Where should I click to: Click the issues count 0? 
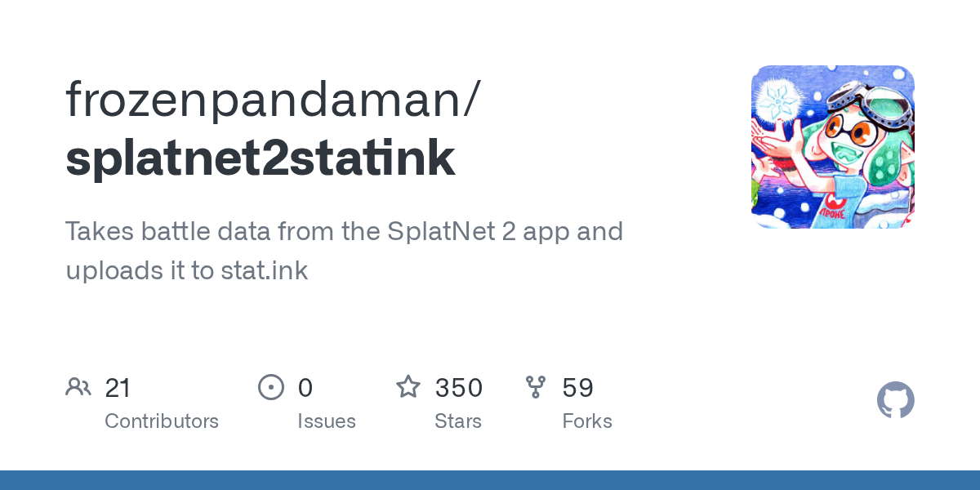point(305,387)
